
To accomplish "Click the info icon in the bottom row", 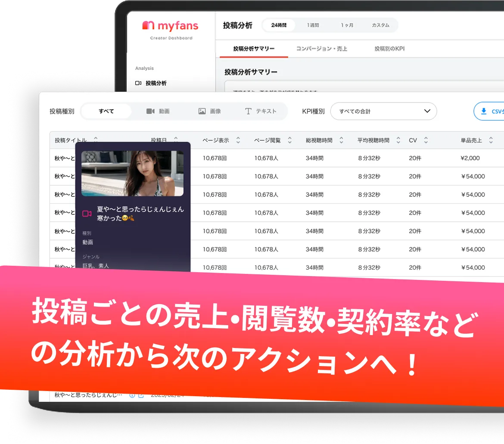I will click(132, 395).
